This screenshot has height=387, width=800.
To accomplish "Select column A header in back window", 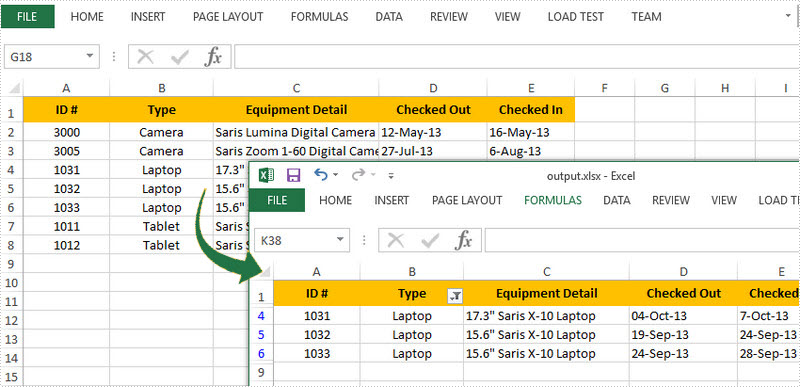I will (66, 88).
